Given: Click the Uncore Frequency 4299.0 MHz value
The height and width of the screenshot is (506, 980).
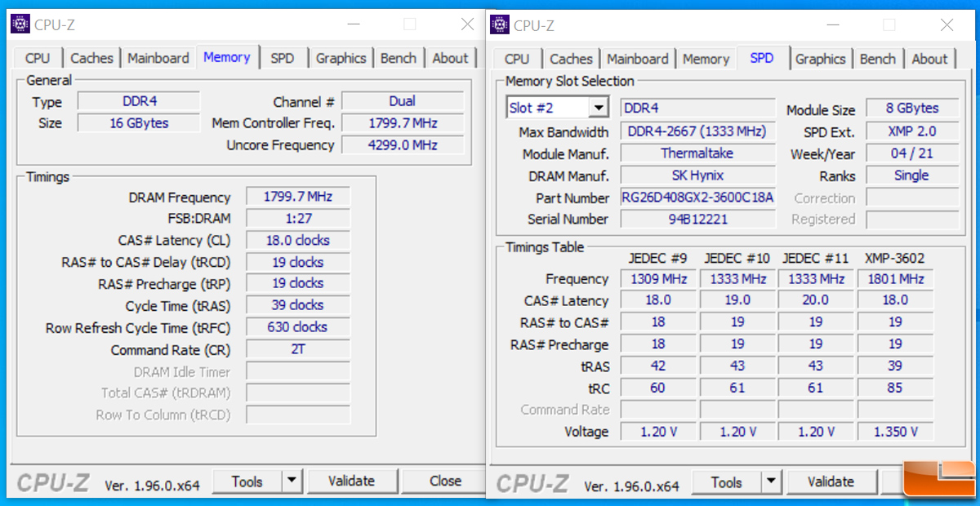Looking at the screenshot, I should point(403,144).
